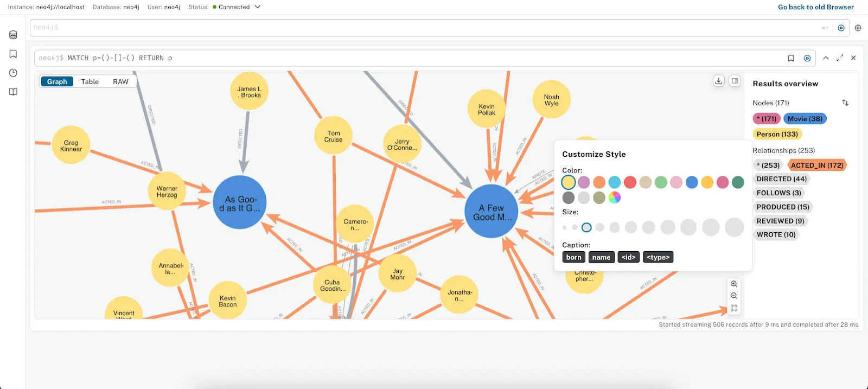Screen dimensions: 868x389
Task: Select the ACTED_IN (172) relationship tag
Action: coord(817,165)
